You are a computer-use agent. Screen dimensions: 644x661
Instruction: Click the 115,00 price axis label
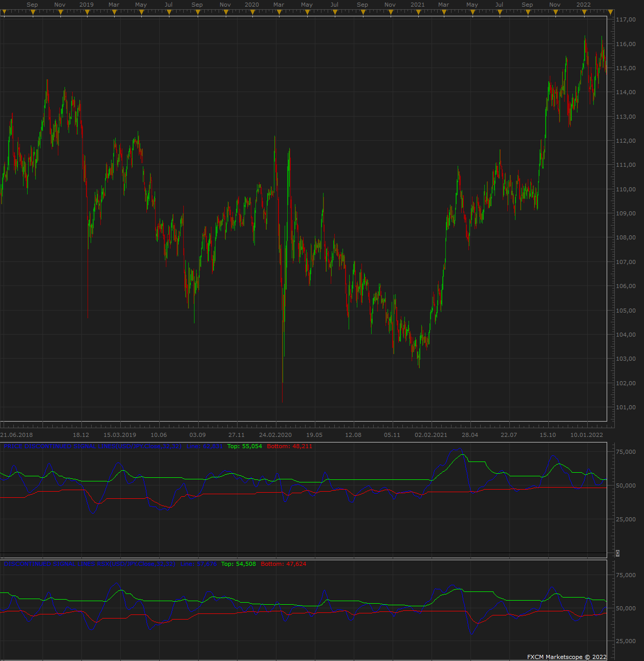626,68
